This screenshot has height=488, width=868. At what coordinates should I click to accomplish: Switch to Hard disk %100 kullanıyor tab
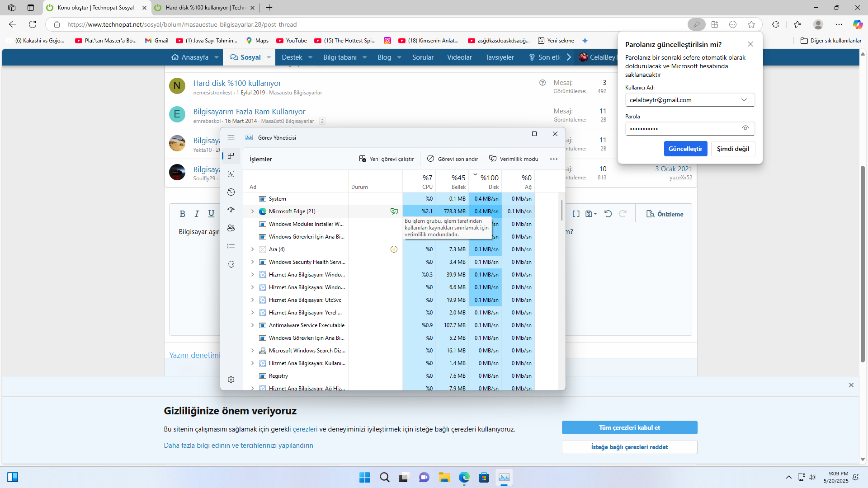pos(204,8)
